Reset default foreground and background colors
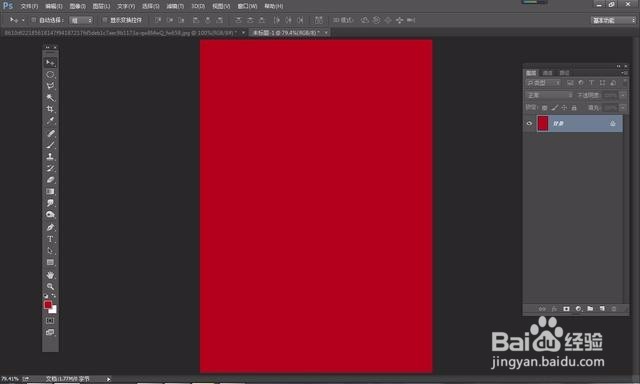Screen dimensions: 640x384 point(46,296)
